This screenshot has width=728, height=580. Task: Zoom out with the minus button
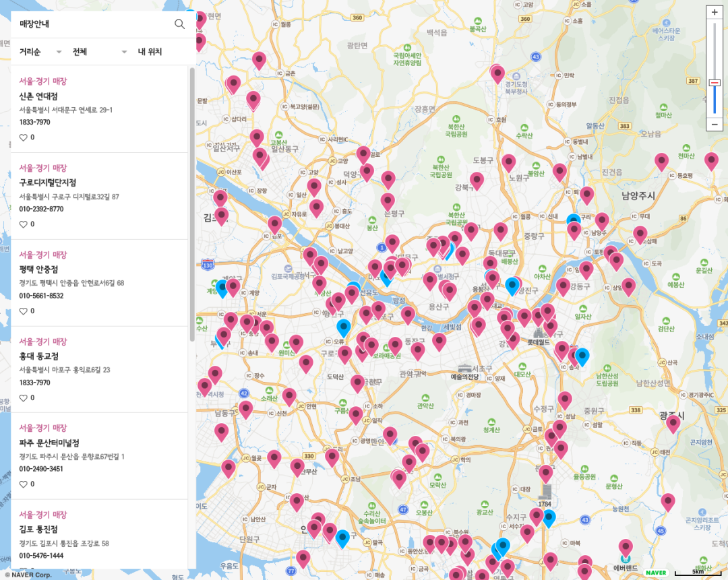715,125
